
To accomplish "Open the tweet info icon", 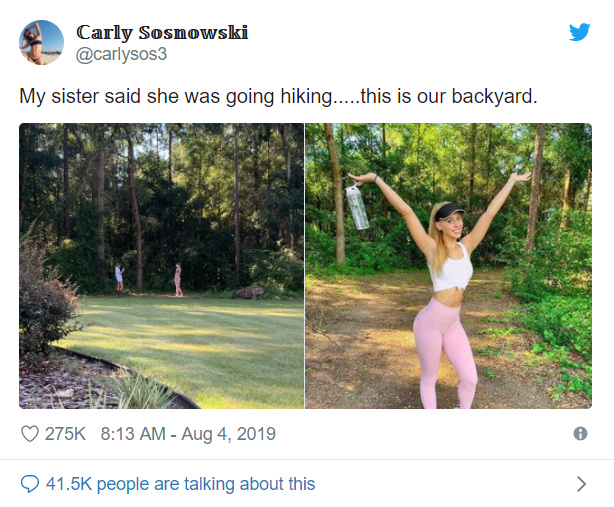I will pyautogui.click(x=580, y=434).
